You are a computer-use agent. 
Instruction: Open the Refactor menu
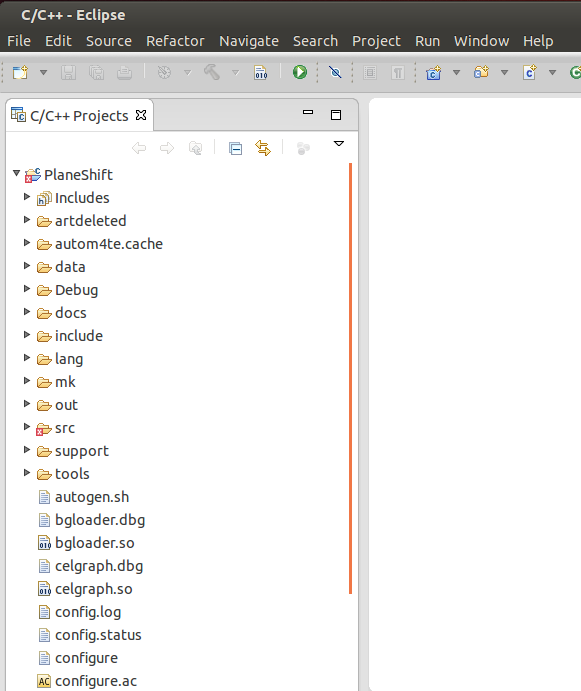point(175,41)
